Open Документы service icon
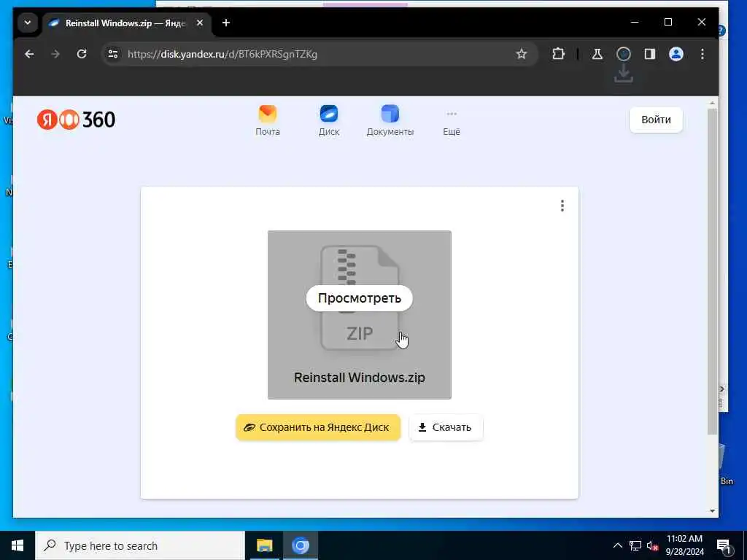This screenshot has height=560, width=747. (x=390, y=121)
